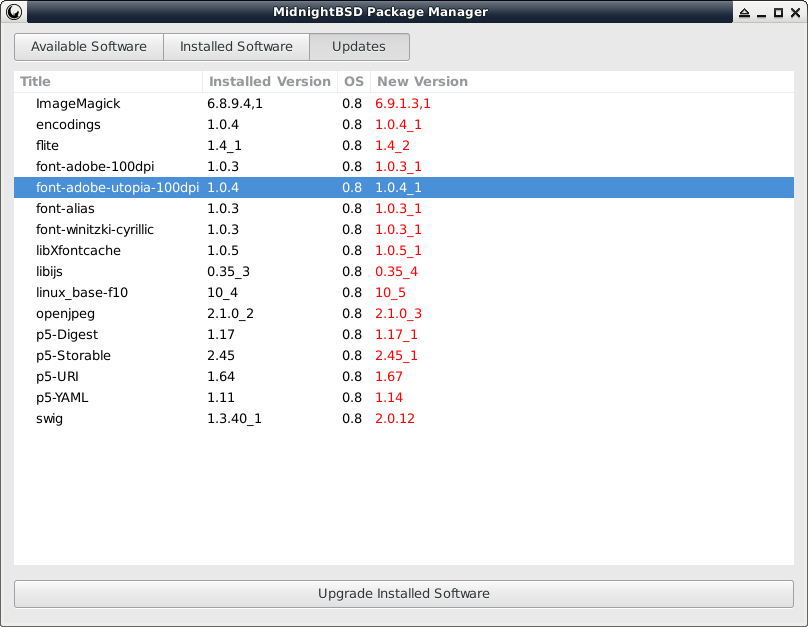Click new version 1.14 for p5-YAML
Viewport: 808px width, 627px height.
(x=389, y=398)
